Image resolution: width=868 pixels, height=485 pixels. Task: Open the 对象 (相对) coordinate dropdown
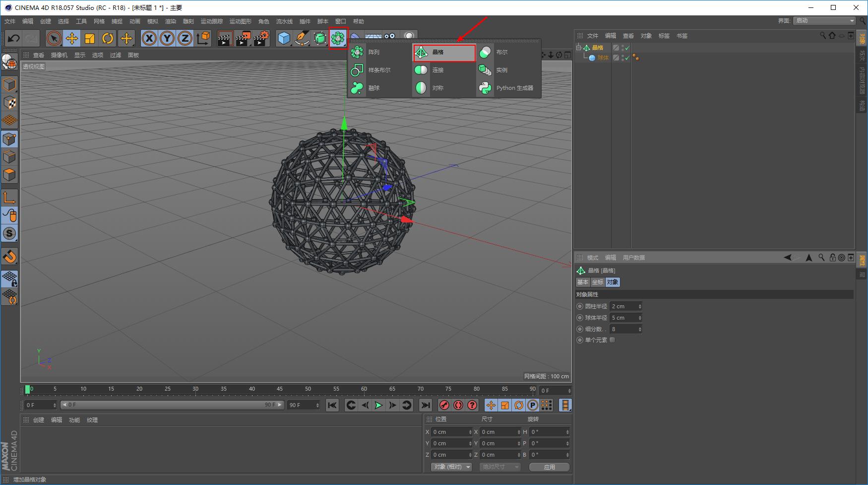pyautogui.click(x=450, y=467)
